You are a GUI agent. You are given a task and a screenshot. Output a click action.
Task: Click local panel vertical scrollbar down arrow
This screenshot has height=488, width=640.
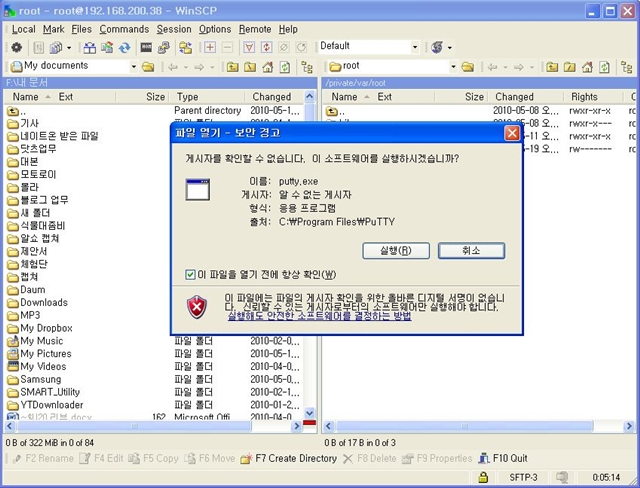click(x=309, y=413)
